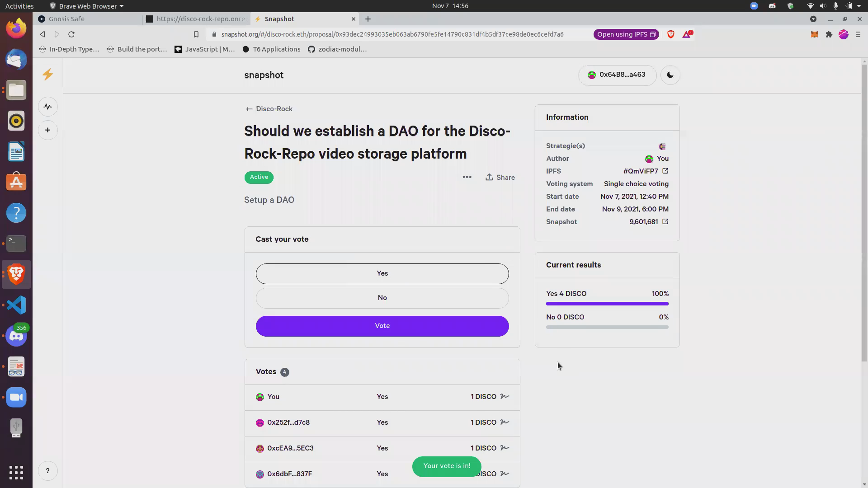The image size is (868, 488).
Task: Click the Active status badge
Action: point(259,177)
